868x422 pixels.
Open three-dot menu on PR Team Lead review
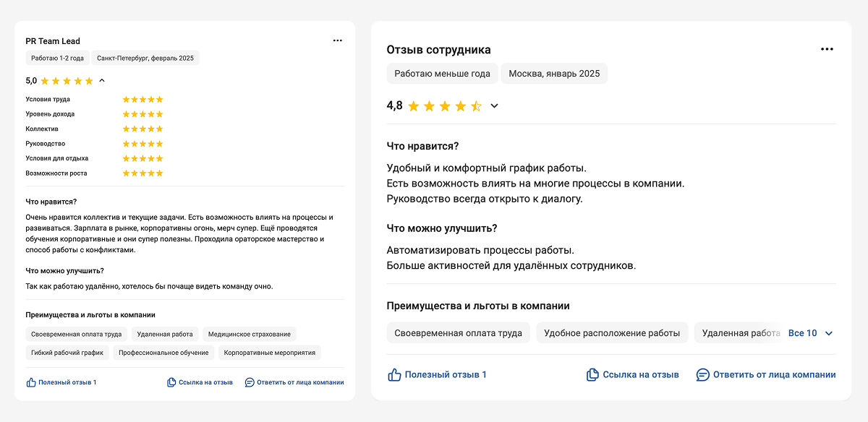338,40
